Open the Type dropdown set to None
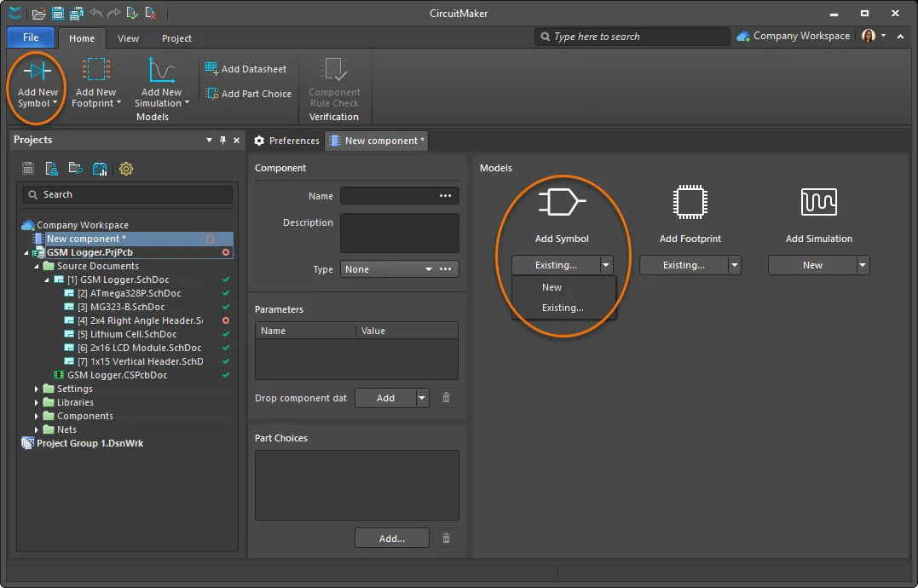Image resolution: width=918 pixels, height=588 pixels. pos(389,269)
